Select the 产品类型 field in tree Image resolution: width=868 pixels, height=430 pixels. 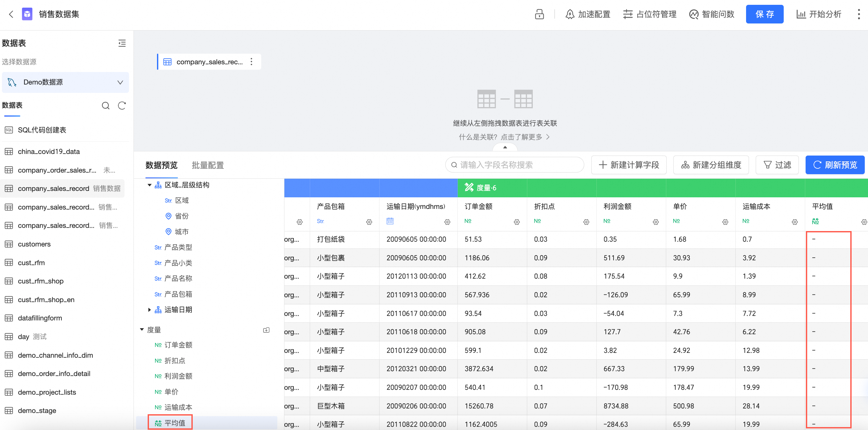coord(178,247)
